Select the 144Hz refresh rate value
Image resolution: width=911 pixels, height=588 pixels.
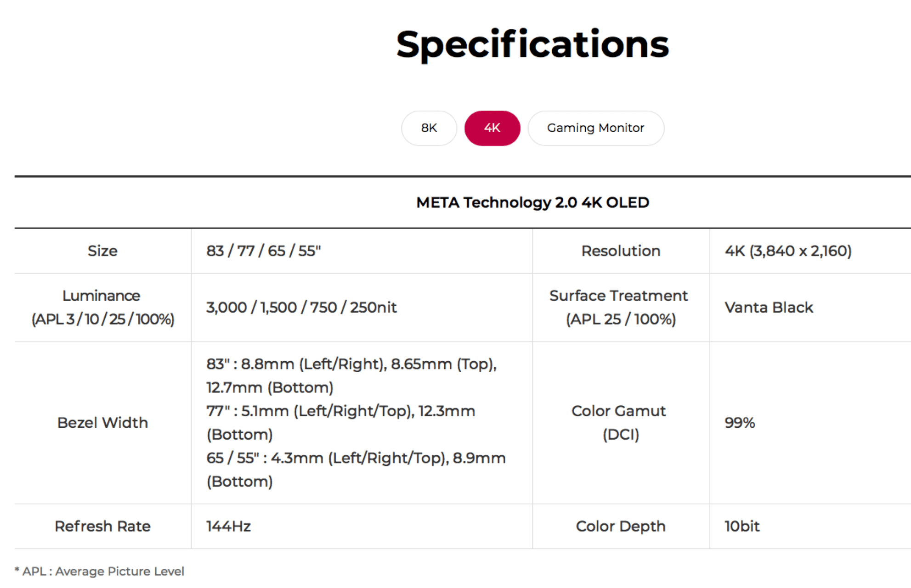point(228,526)
